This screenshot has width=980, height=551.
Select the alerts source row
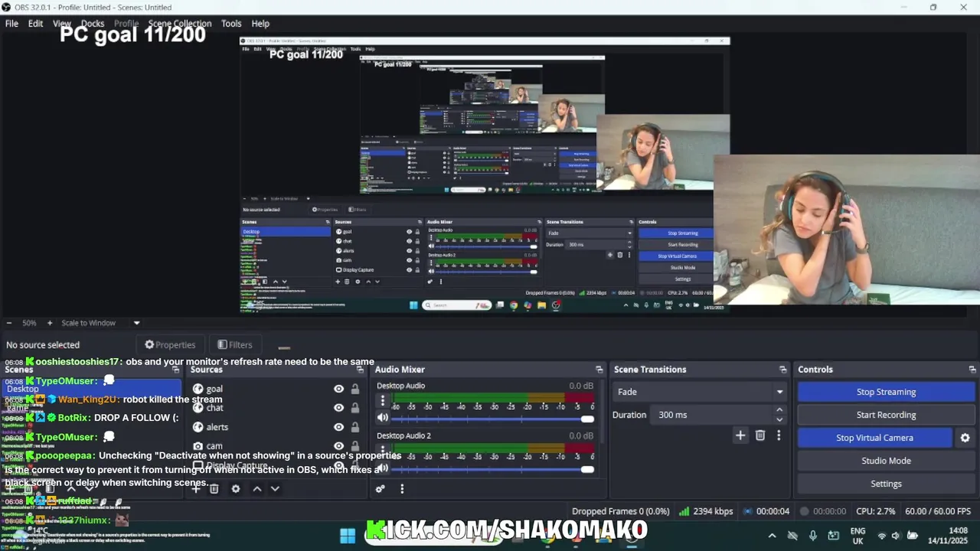coord(274,427)
